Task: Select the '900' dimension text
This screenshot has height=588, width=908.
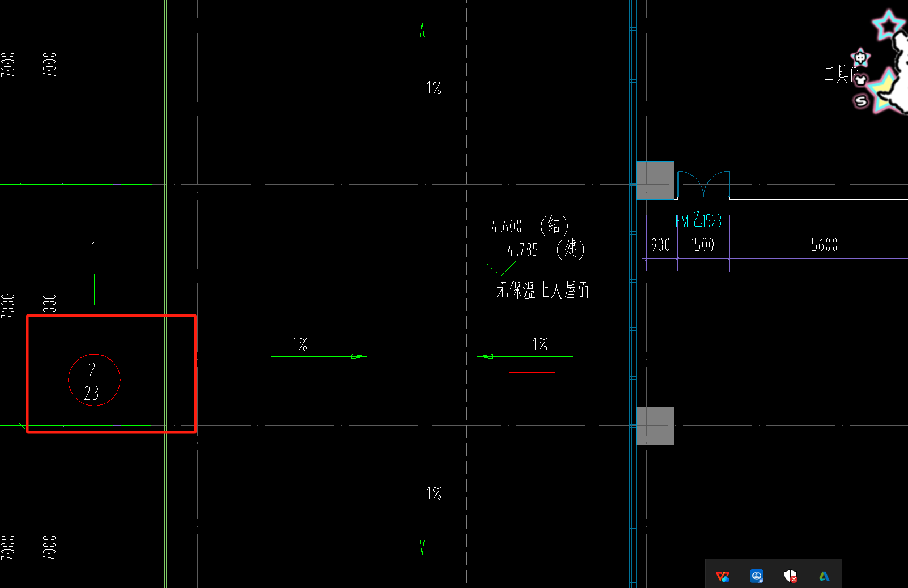Action: pos(660,245)
